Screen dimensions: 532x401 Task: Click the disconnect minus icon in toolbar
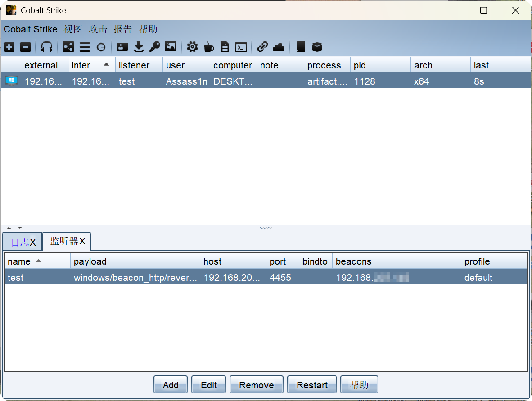(x=26, y=47)
